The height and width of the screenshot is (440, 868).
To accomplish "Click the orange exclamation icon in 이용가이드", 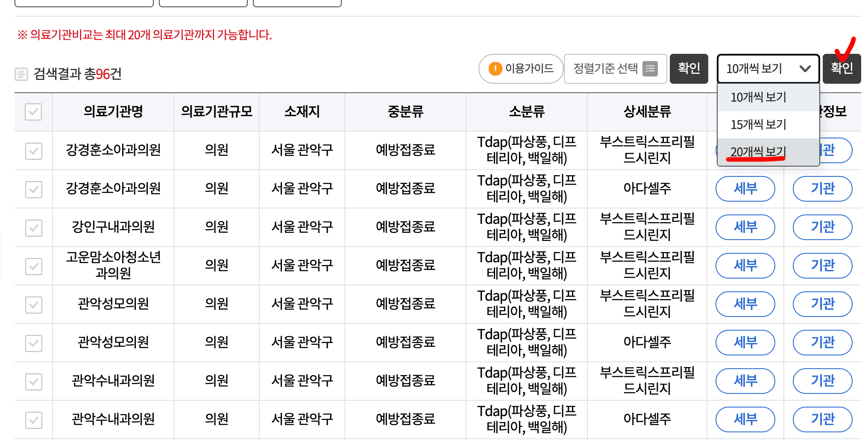I will (496, 68).
